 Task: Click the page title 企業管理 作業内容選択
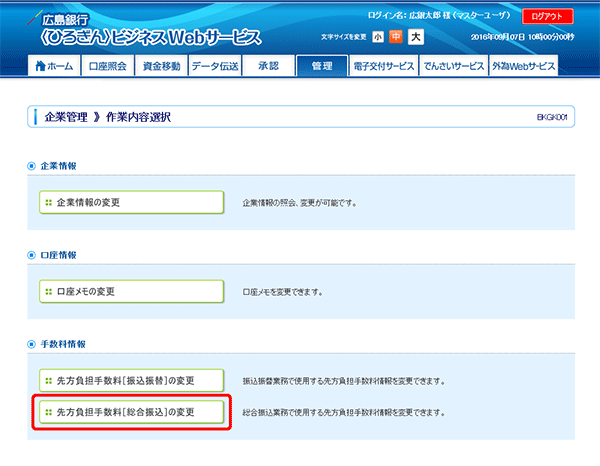click(x=108, y=117)
